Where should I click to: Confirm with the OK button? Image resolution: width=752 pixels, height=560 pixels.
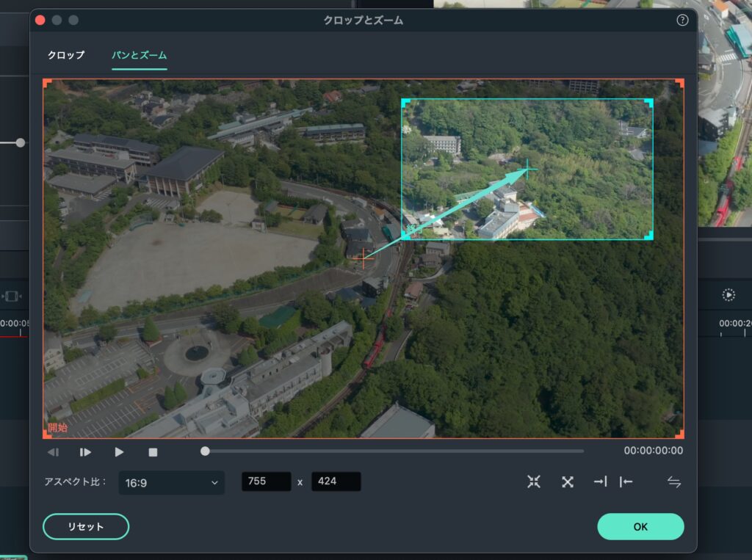pos(640,526)
